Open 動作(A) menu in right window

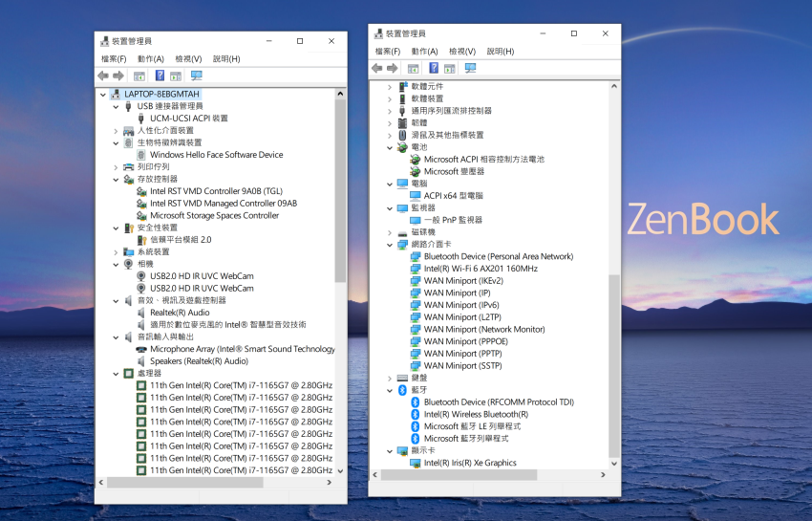pos(425,52)
